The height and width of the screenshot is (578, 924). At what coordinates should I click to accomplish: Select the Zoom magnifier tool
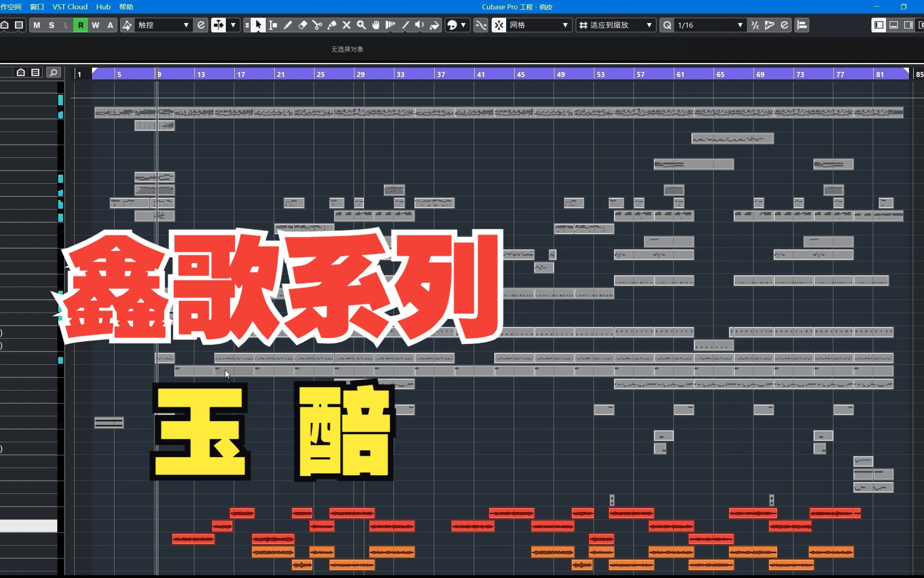tap(361, 25)
